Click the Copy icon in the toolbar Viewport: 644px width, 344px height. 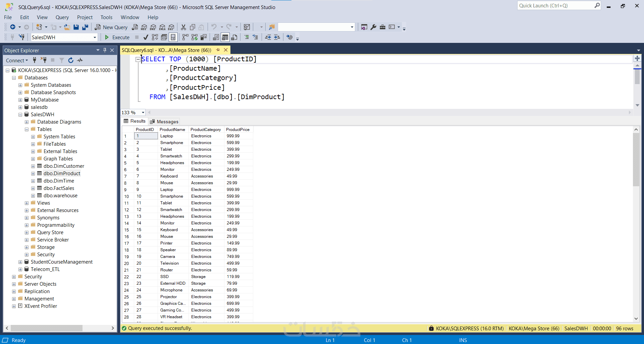click(193, 27)
